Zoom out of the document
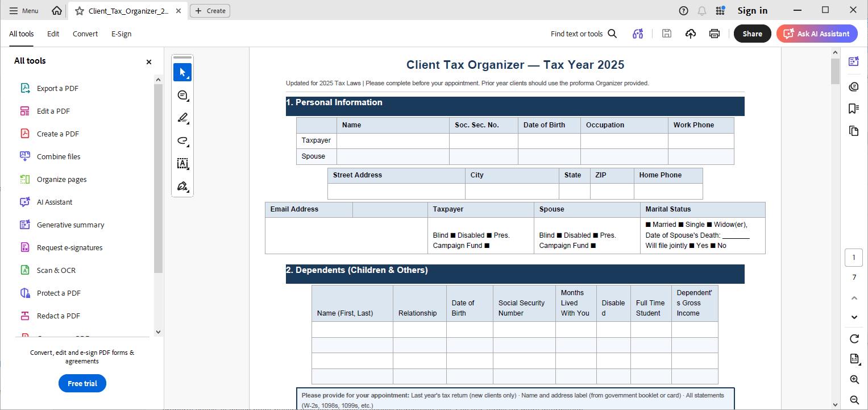Image resolution: width=868 pixels, height=410 pixels. pos(854,400)
